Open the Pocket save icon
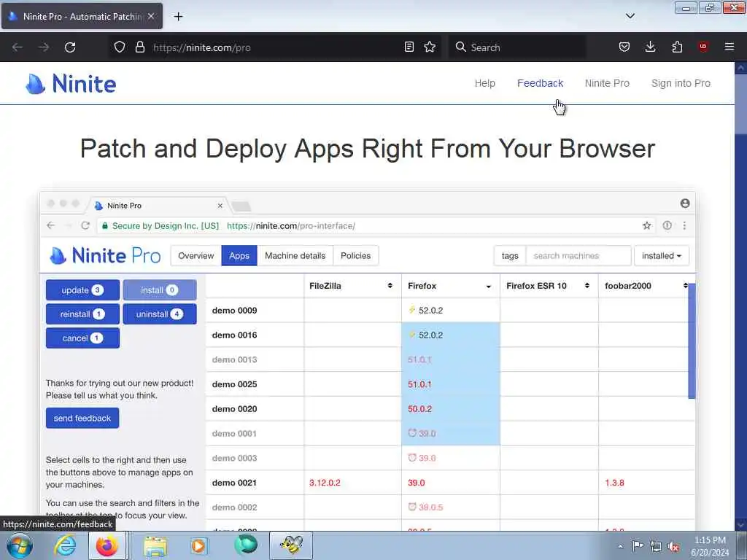The width and height of the screenshot is (747, 560). pos(624,47)
